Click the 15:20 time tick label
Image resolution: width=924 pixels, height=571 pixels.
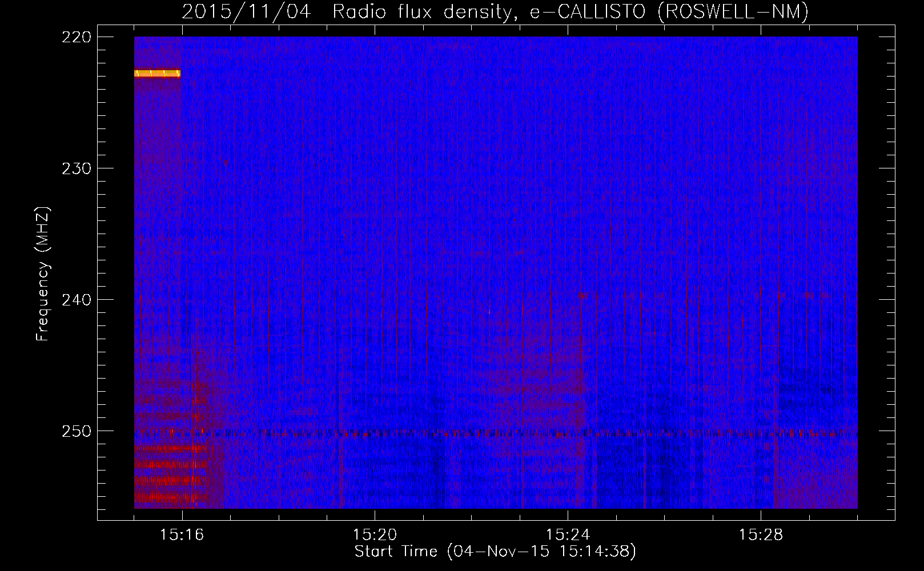[375, 534]
